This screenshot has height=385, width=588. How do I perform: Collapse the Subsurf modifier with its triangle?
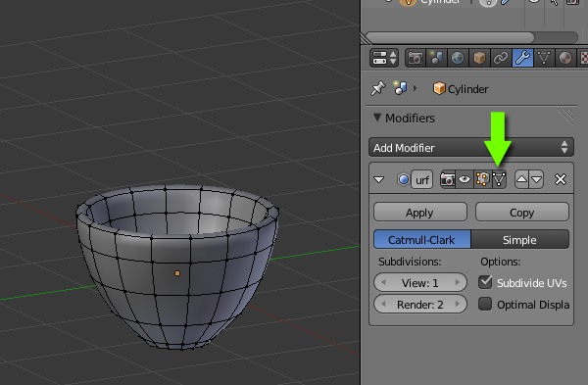click(x=378, y=180)
